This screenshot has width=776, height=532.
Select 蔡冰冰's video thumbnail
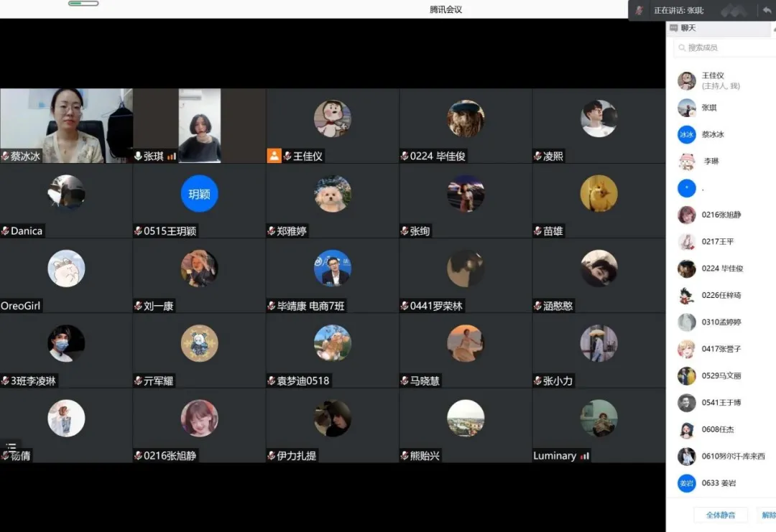coord(66,125)
